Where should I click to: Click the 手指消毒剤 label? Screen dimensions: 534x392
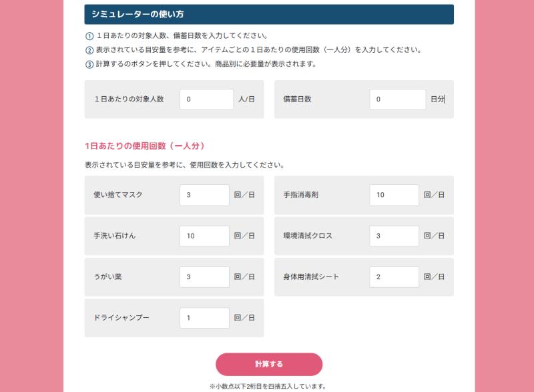click(301, 195)
